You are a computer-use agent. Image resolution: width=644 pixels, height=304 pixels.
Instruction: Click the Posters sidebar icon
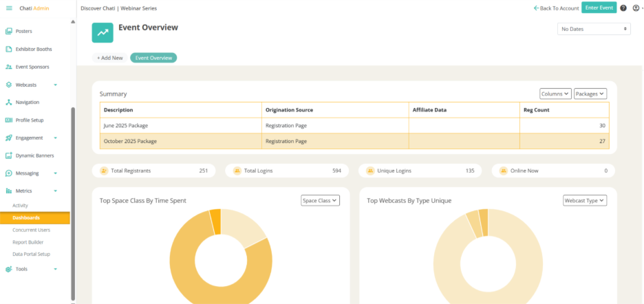(9, 31)
